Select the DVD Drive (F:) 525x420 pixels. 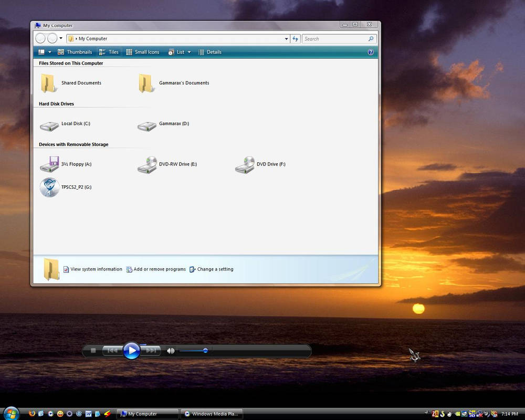[260, 164]
